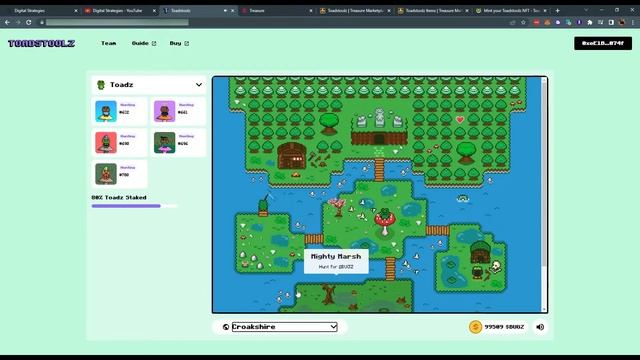Viewport: 640px width, 360px height.
Task: Click the large round tree near the barn
Action: coord(329,124)
